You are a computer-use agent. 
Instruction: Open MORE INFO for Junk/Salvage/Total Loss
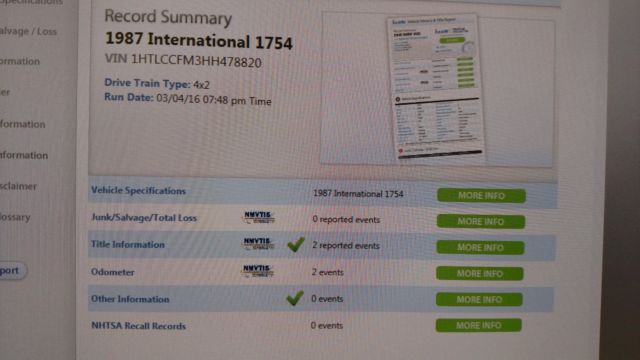(x=481, y=221)
